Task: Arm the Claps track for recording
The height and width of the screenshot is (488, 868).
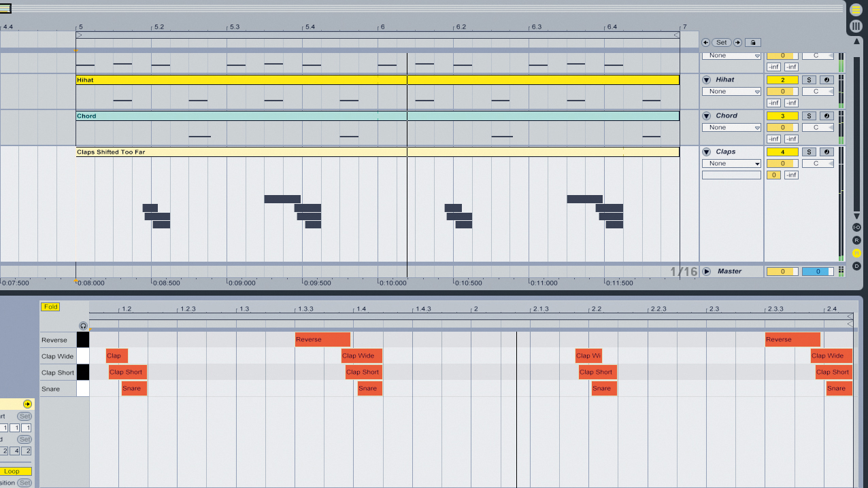Action: click(827, 152)
